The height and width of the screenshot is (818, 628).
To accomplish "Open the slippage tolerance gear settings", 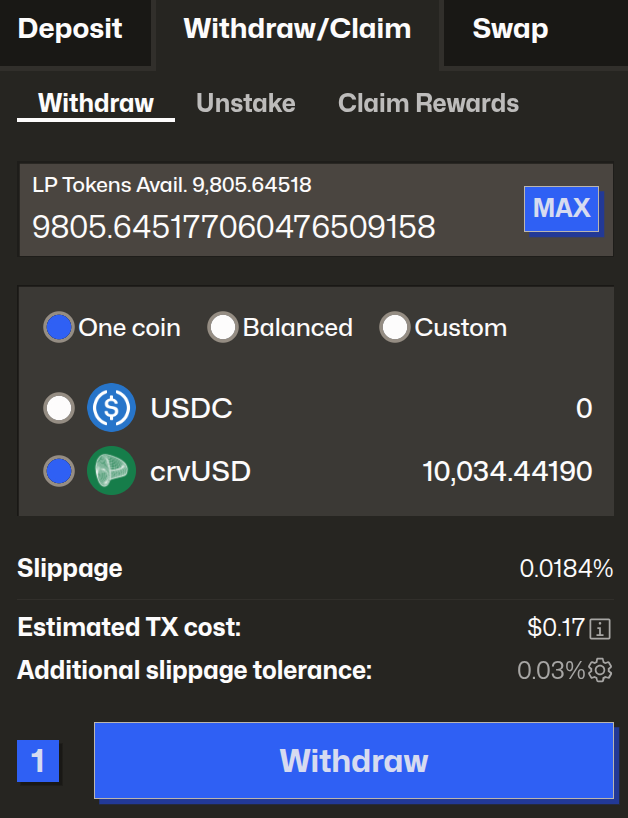I will click(x=600, y=670).
